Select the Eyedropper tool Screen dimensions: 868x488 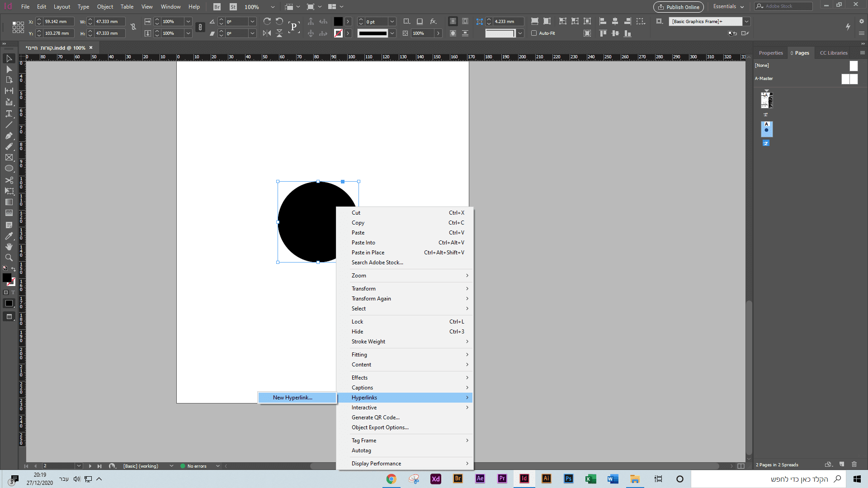pos(9,236)
